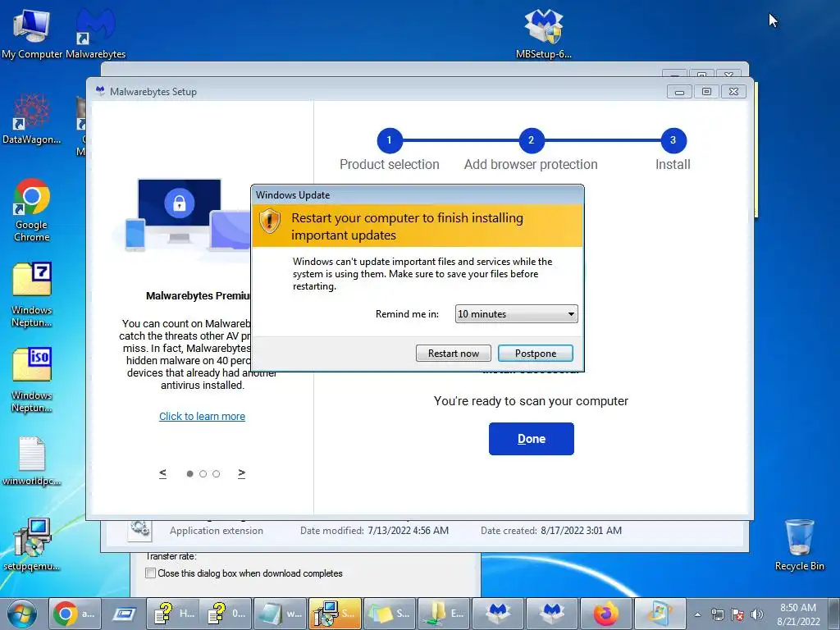Click the Date created value 8/17/2022 3:01 AM
The image size is (840, 630).
tap(582, 531)
